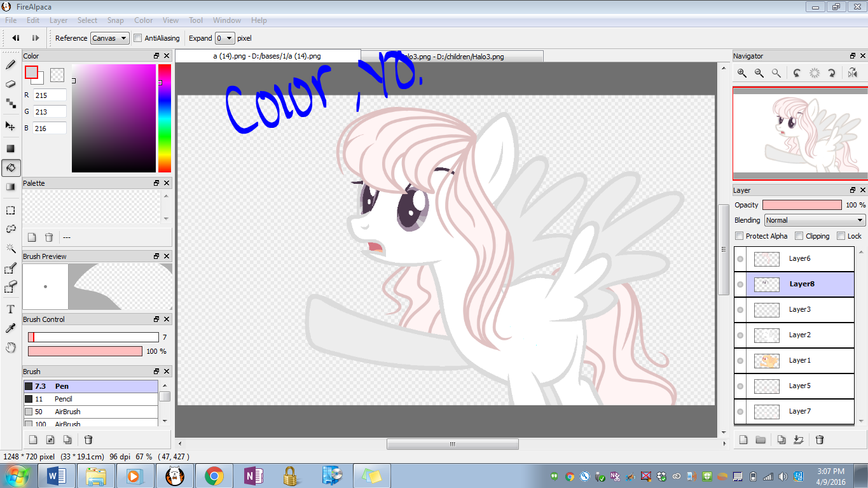Enable the AntiAliasing checkbox
Viewport: 868px width, 488px height.
pos(137,38)
